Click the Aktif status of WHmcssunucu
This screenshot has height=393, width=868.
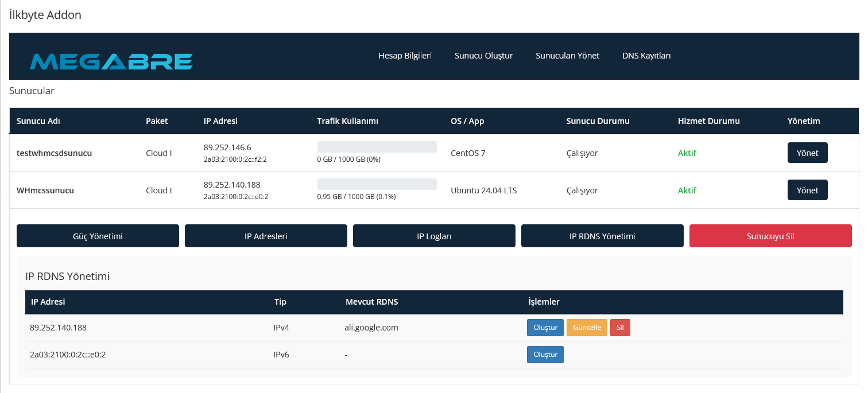click(x=687, y=190)
